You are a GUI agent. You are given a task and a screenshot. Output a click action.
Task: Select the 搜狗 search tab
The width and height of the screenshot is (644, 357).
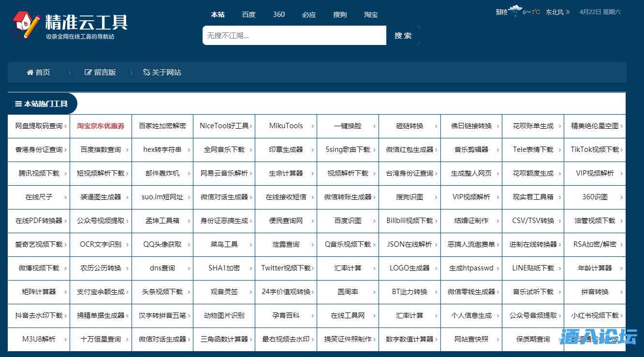pyautogui.click(x=340, y=15)
